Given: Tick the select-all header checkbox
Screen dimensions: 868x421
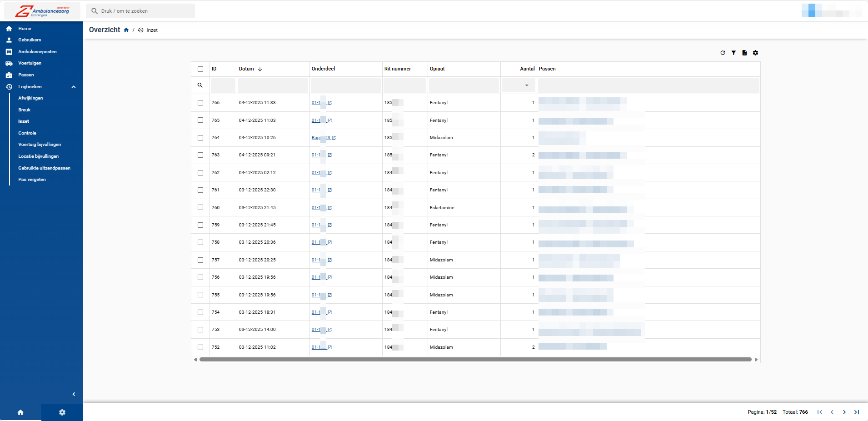Looking at the screenshot, I should click(200, 69).
